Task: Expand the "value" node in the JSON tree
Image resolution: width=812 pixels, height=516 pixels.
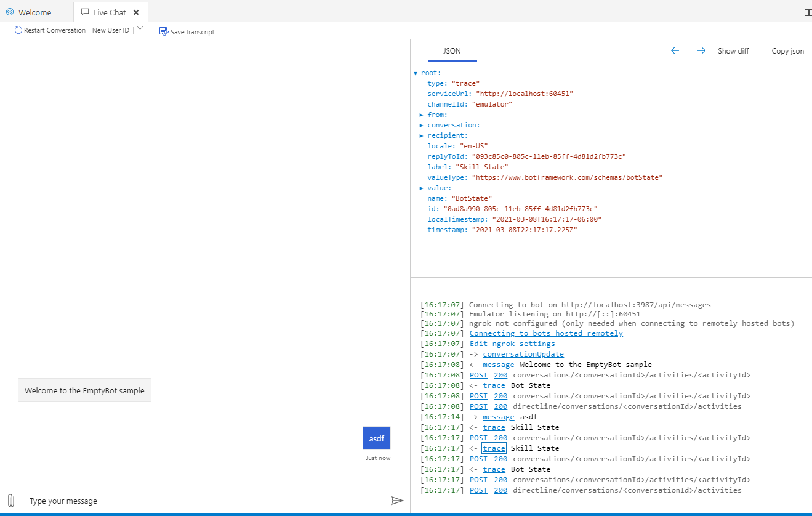Action: tap(421, 188)
